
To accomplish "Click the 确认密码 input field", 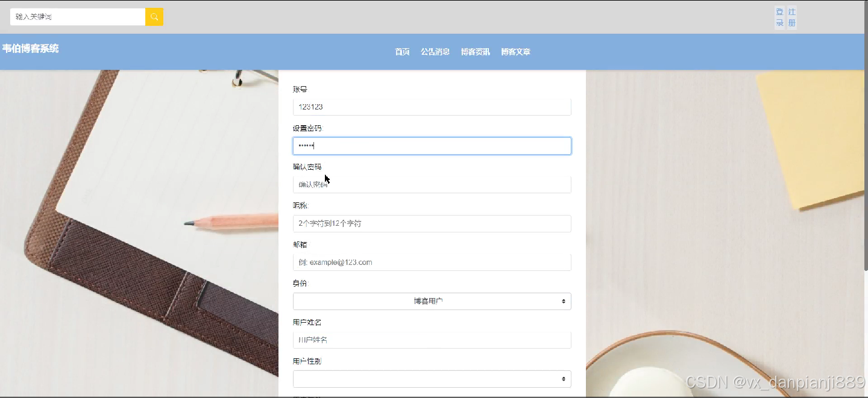I will [432, 184].
